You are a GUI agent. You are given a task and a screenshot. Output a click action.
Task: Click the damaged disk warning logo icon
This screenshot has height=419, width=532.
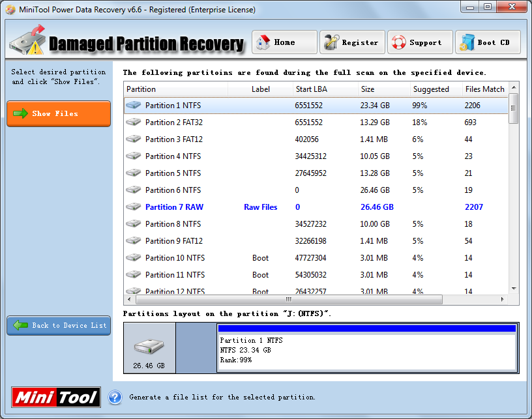(28, 40)
